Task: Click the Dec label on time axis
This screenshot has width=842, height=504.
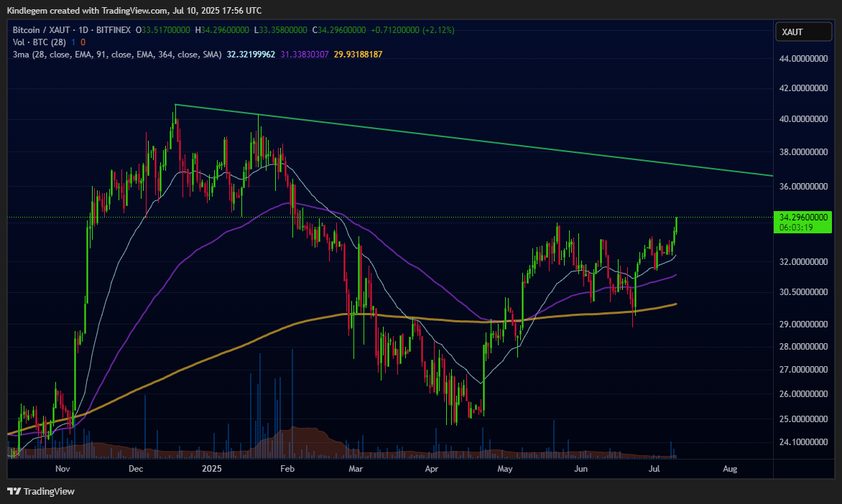Action: pos(136,469)
